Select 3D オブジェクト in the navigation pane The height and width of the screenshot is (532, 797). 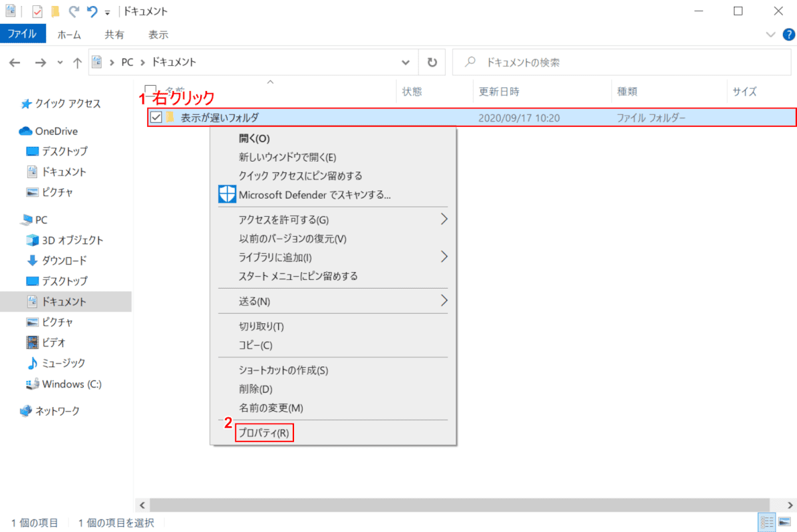65,240
